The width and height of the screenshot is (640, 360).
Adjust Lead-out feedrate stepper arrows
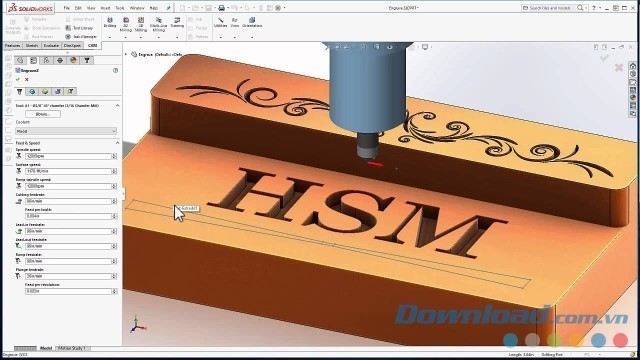click(114, 246)
